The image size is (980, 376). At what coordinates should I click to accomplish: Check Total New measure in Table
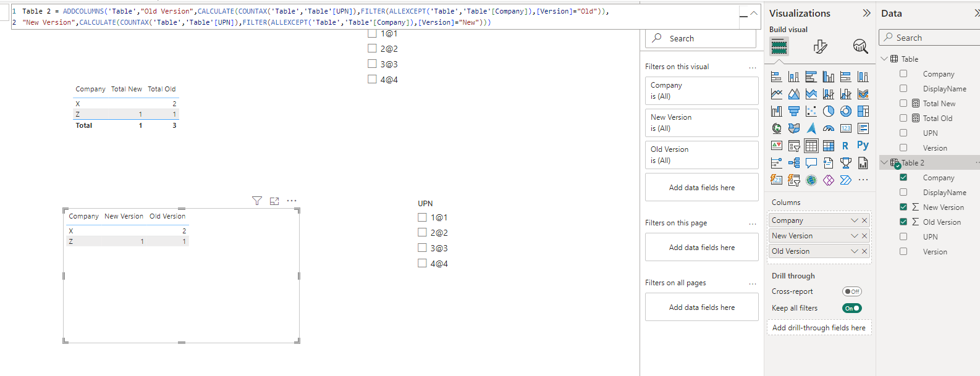pos(903,103)
